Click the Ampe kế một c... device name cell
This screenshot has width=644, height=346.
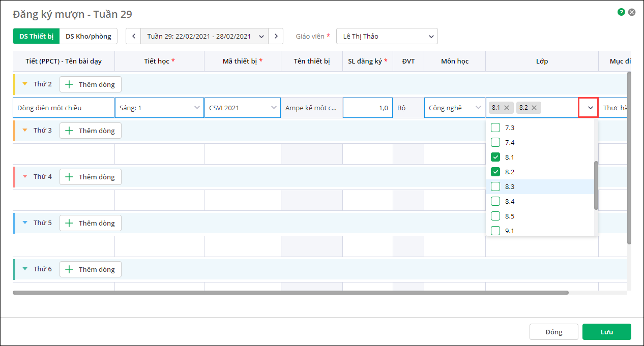pos(312,108)
